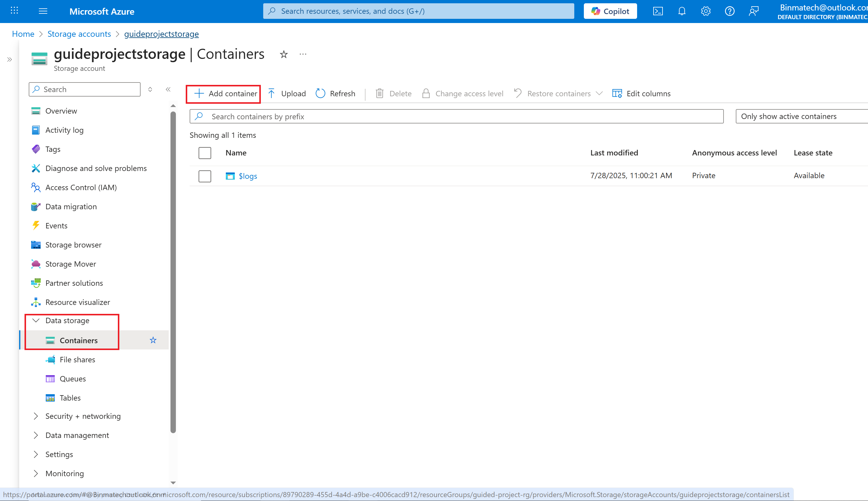Click the Refresh toolbar icon

[321, 94]
